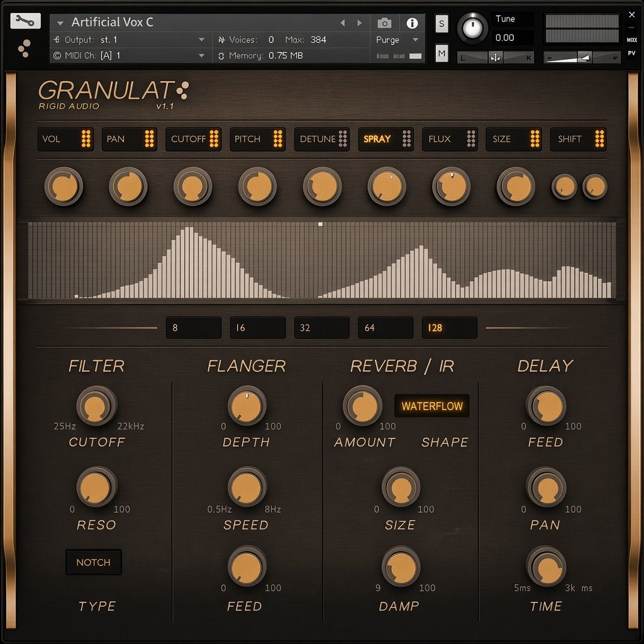Click the tallest bar in step sequencer
This screenshot has height=644, width=644.
pyautogui.click(x=188, y=262)
